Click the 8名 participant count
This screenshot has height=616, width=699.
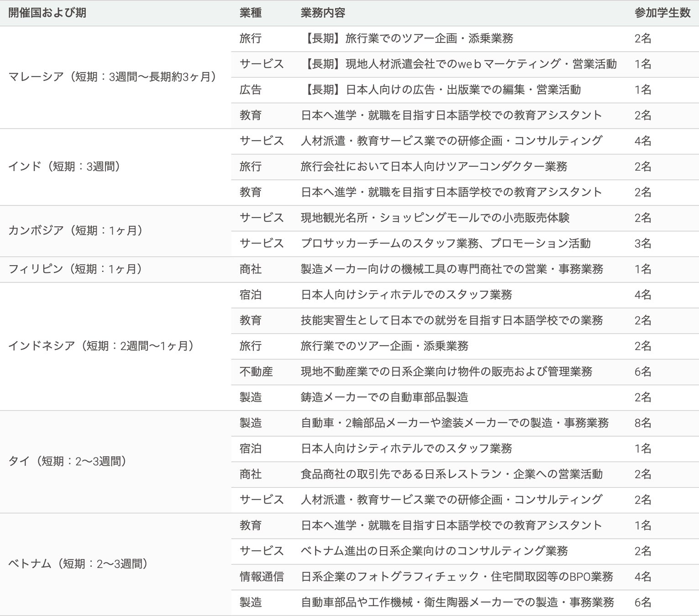click(x=643, y=423)
